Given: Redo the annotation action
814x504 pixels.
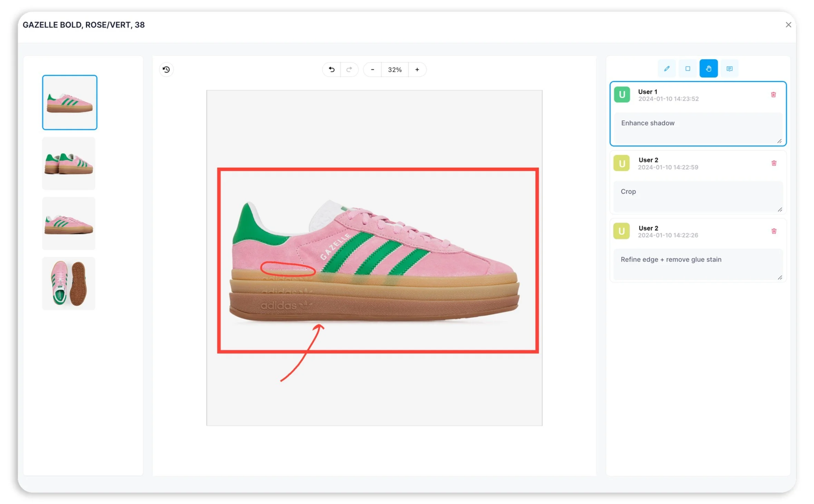Looking at the screenshot, I should pyautogui.click(x=349, y=70).
